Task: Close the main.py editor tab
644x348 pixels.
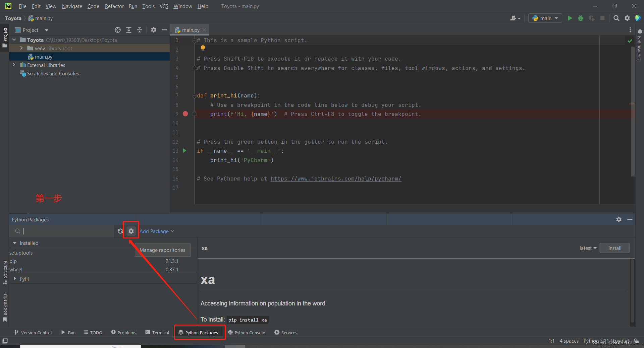Action: [204, 30]
